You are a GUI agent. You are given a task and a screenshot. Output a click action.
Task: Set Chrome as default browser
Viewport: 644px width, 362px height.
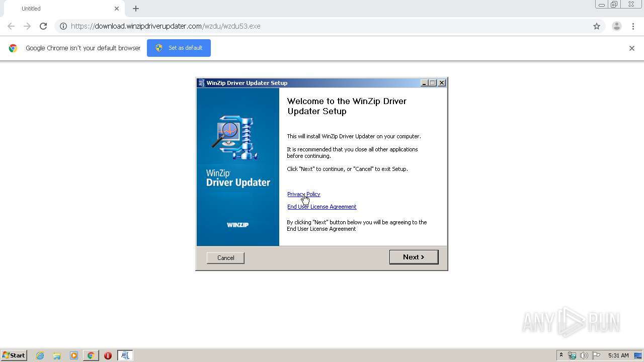click(179, 48)
